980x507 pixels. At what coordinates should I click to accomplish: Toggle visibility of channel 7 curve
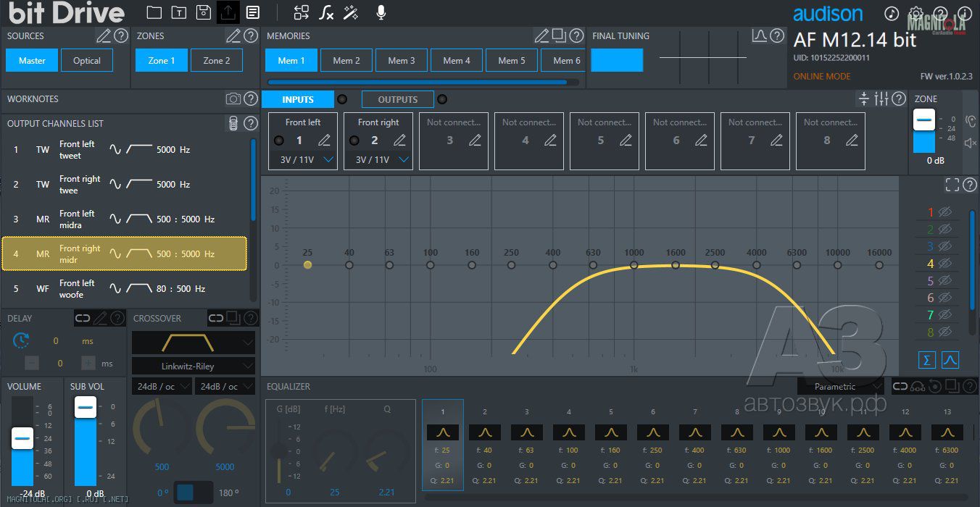click(944, 315)
